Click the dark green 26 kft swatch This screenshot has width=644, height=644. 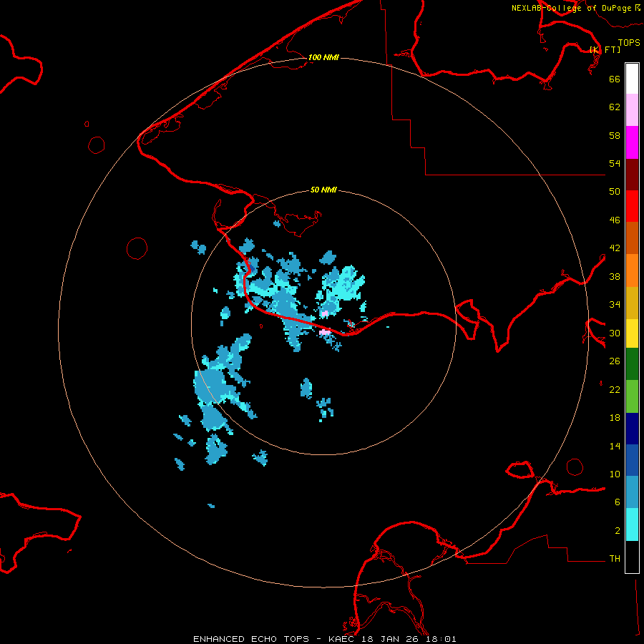(632, 364)
